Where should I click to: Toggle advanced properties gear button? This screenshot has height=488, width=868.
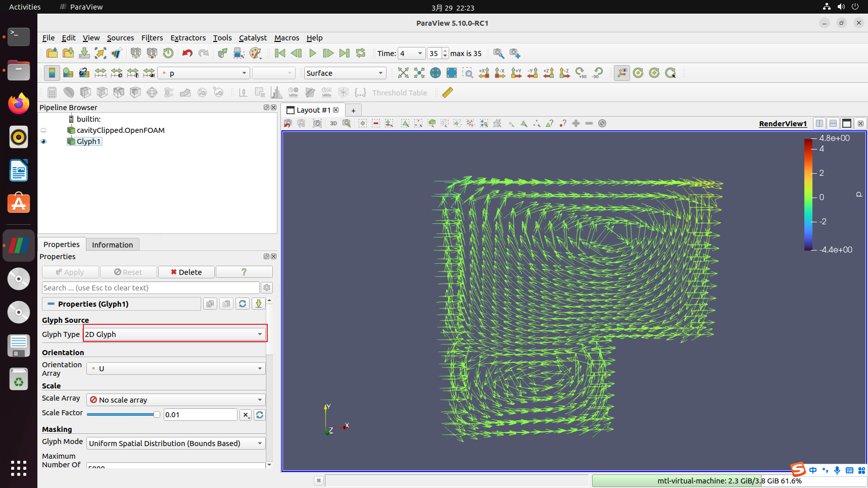[267, 288]
